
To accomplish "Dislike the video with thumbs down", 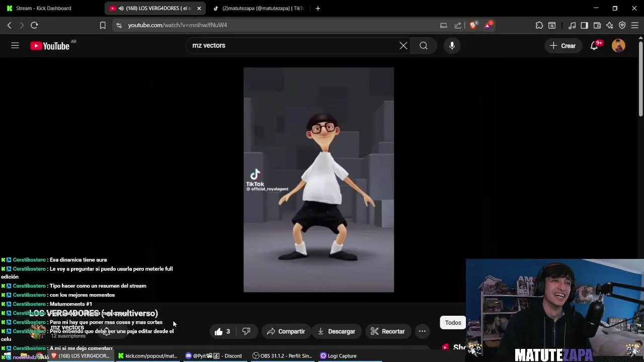I will [x=246, y=331].
